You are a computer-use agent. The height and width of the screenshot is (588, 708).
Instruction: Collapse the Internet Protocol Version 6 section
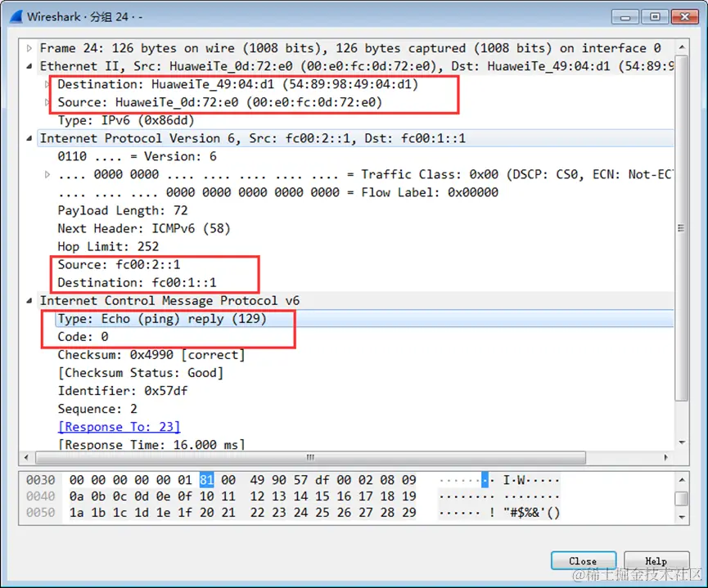point(29,138)
